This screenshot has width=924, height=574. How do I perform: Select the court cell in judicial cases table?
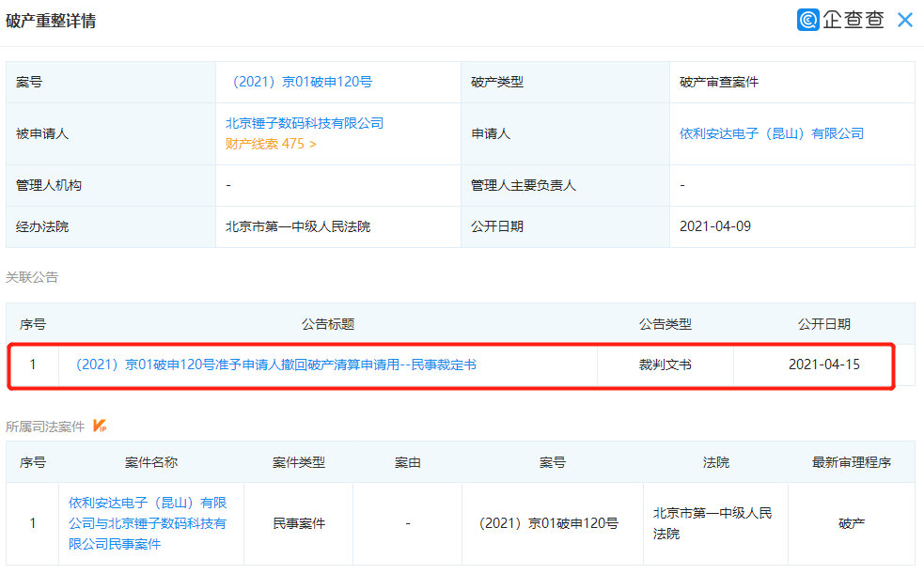click(715, 523)
